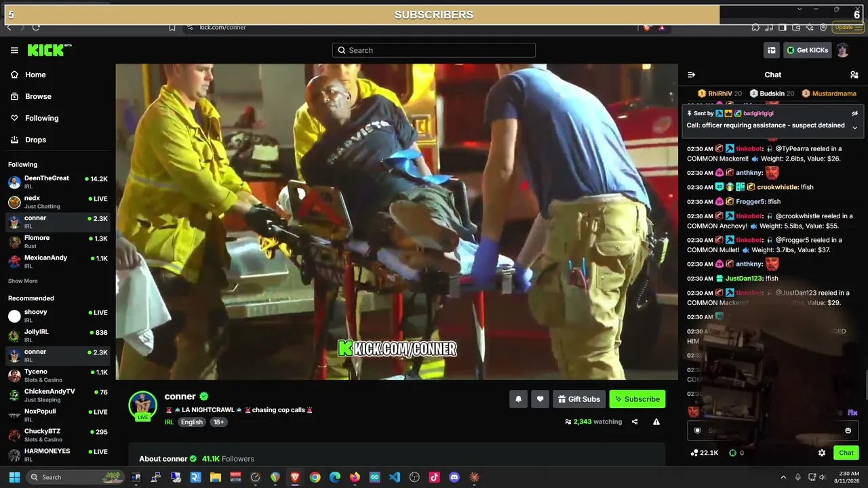Subscribe to conner's channel
The height and width of the screenshot is (488, 868).
(637, 399)
